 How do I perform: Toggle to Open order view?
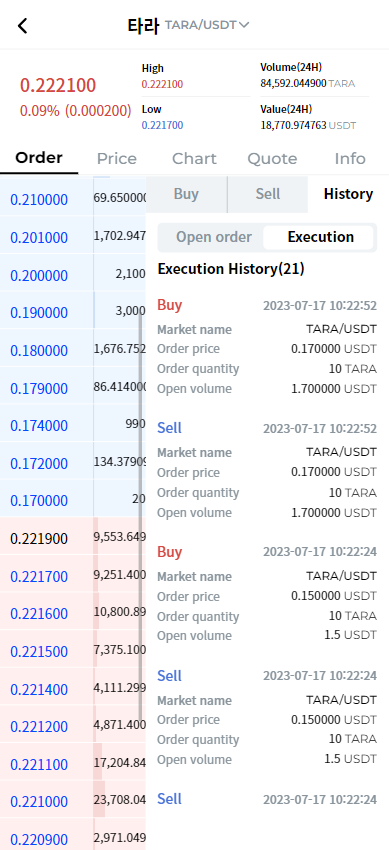[213, 237]
